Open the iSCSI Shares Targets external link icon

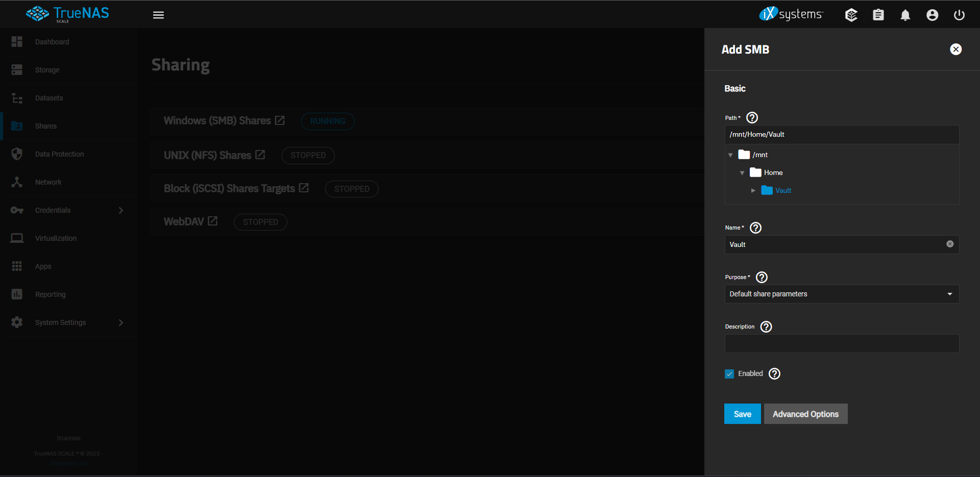click(304, 188)
